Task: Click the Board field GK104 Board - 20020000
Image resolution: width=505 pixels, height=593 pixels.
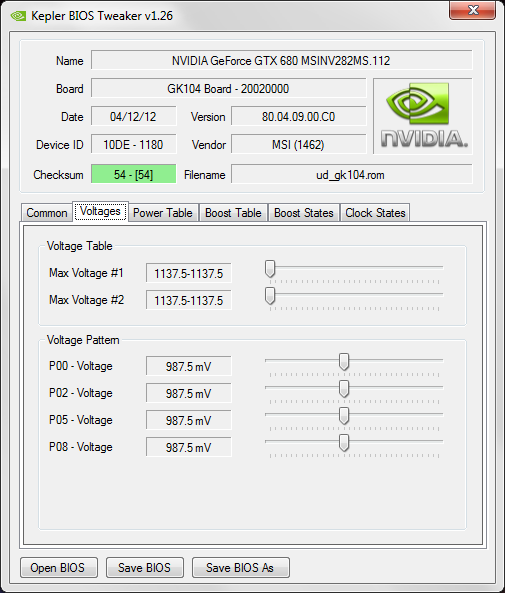Action: 228,88
